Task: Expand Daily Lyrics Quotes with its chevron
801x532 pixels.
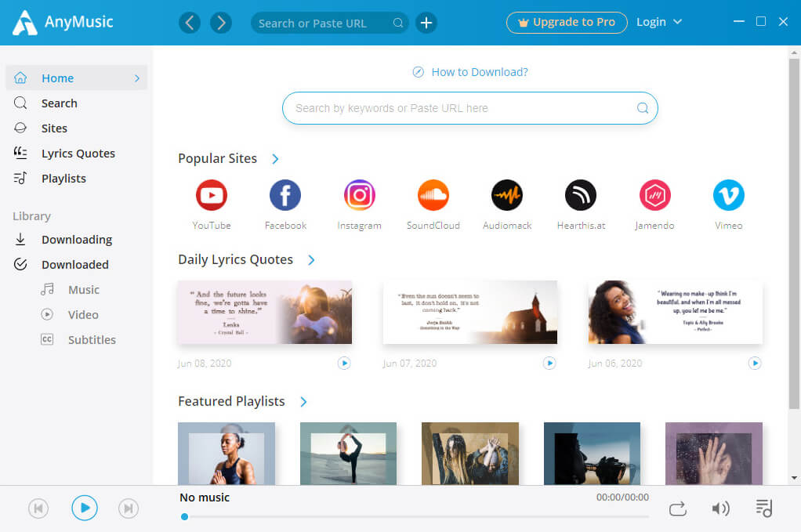Action: [311, 260]
